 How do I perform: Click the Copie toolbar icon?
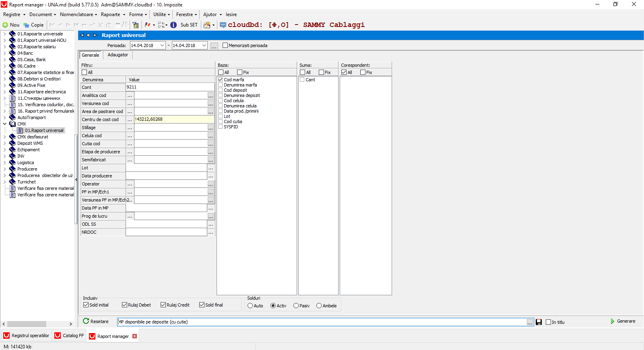[26, 25]
